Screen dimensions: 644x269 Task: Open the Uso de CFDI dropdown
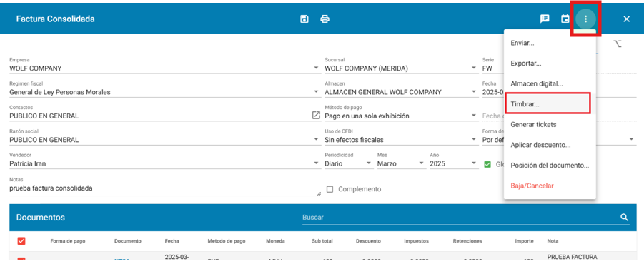coord(474,139)
